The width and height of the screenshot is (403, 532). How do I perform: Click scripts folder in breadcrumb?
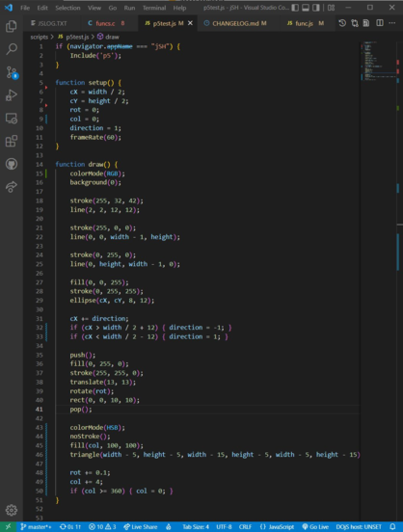click(x=39, y=37)
